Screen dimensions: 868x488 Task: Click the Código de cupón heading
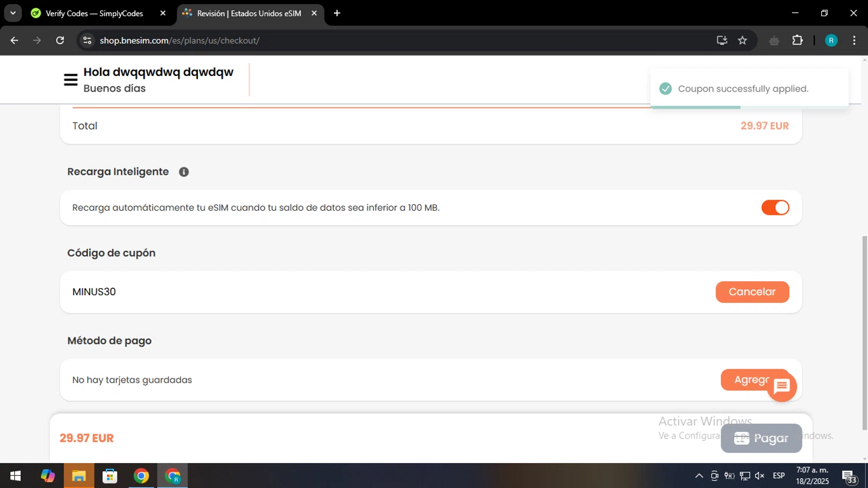tap(111, 253)
